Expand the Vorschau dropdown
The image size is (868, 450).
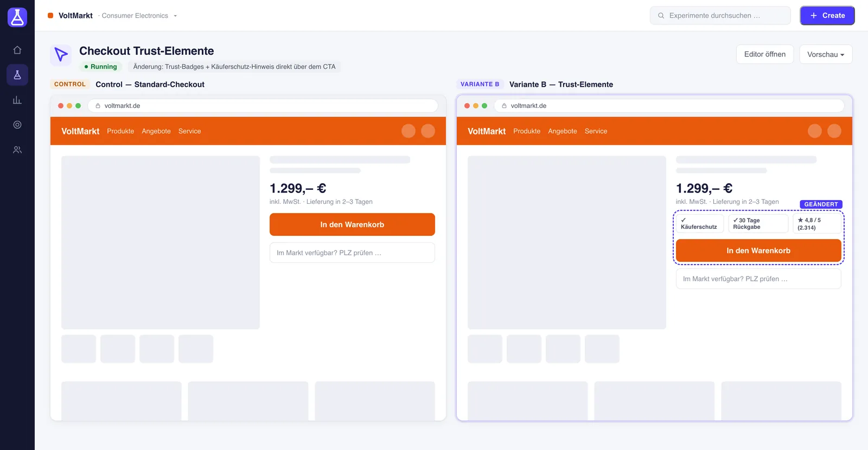(826, 54)
